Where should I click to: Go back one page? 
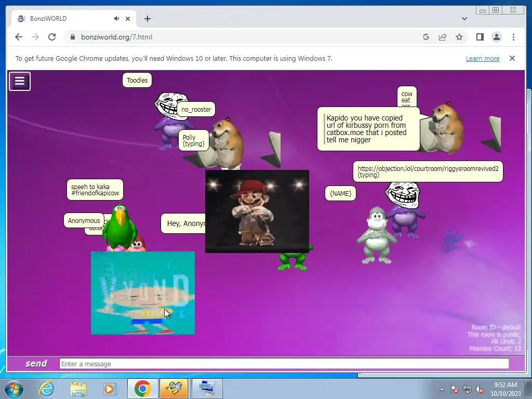click(19, 37)
